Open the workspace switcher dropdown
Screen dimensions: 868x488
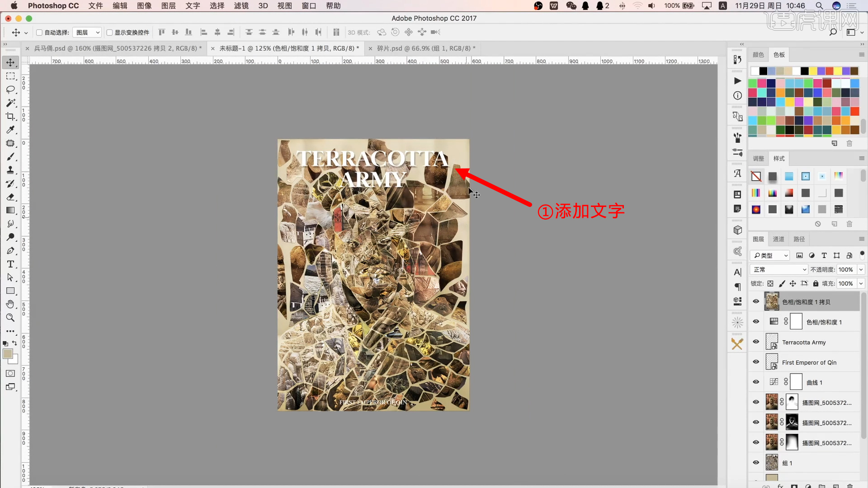pyautogui.click(x=854, y=32)
